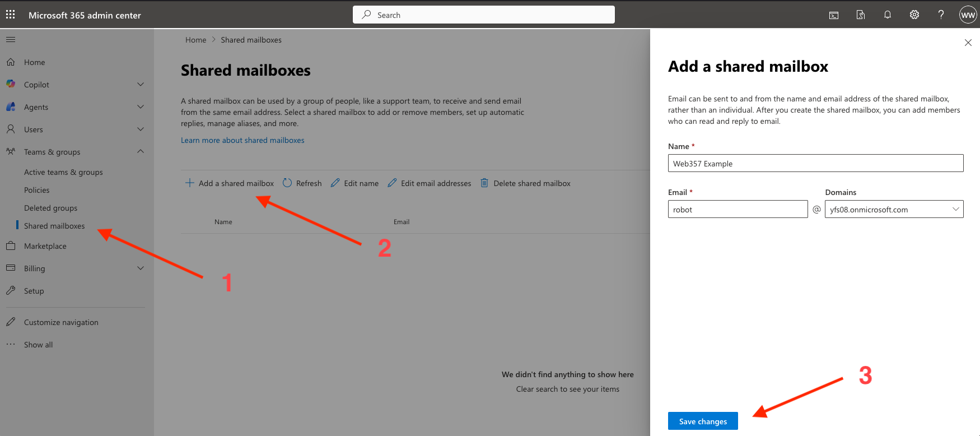Open the app launcher waffle icon
Screen dimensions: 980x436
(x=11, y=15)
